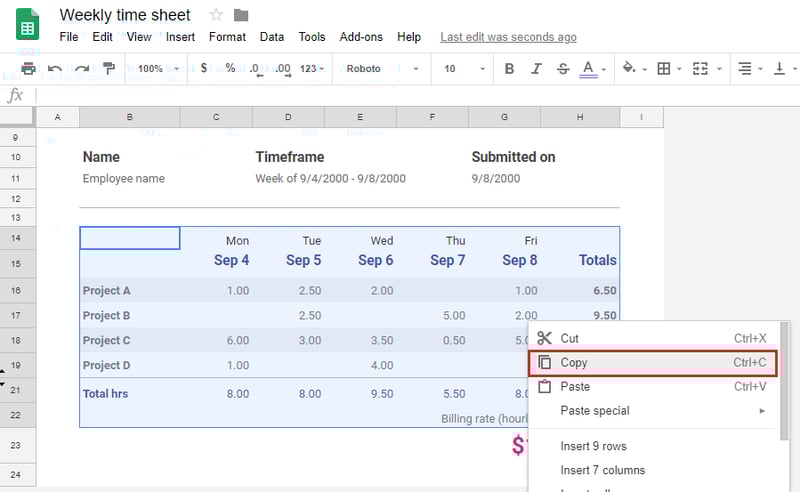Open the File menu
800x492 pixels.
(69, 37)
